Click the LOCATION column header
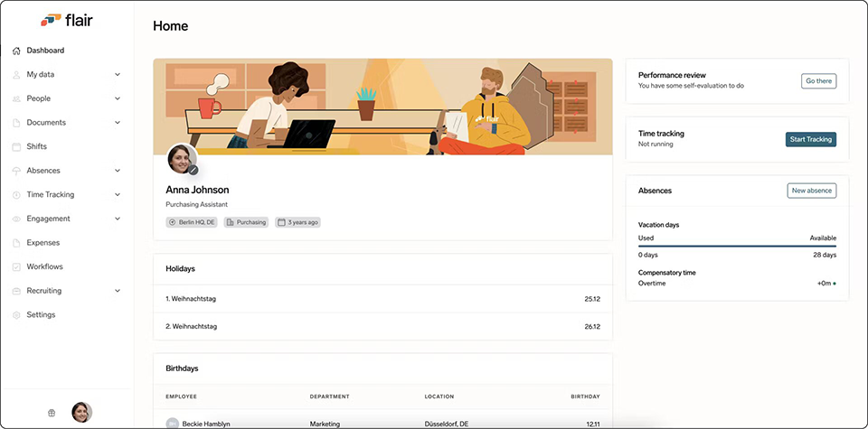The width and height of the screenshot is (868, 429). point(439,396)
